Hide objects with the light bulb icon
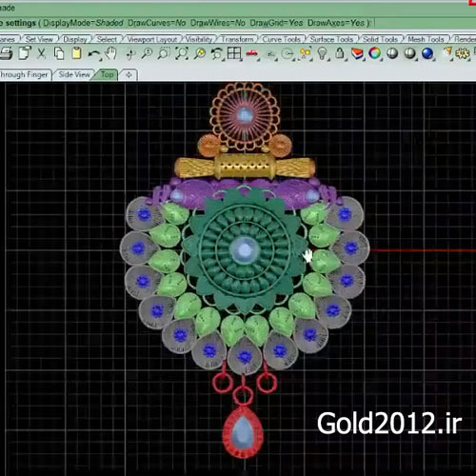The width and height of the screenshot is (476, 476). pos(323,53)
